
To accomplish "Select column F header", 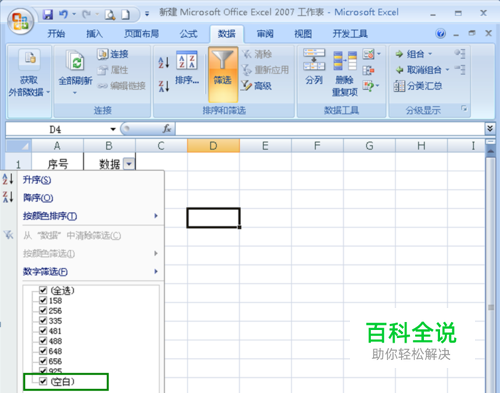I will [317, 146].
